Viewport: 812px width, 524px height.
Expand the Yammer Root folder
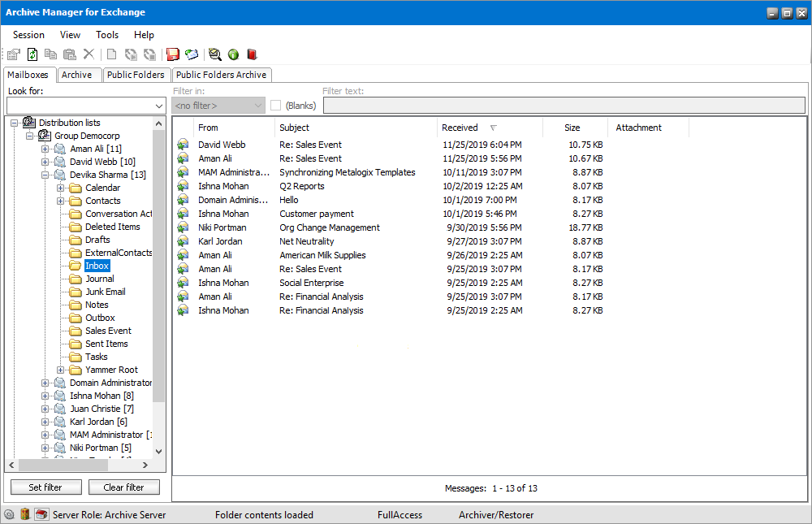pos(61,370)
